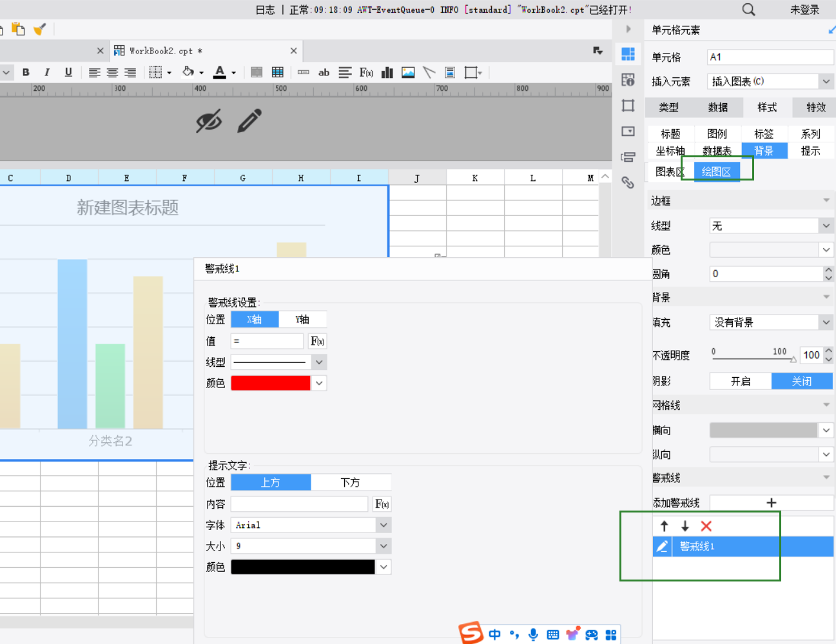This screenshot has width=836, height=644.
Task: Set warning line position to X轴
Action: coord(255,319)
